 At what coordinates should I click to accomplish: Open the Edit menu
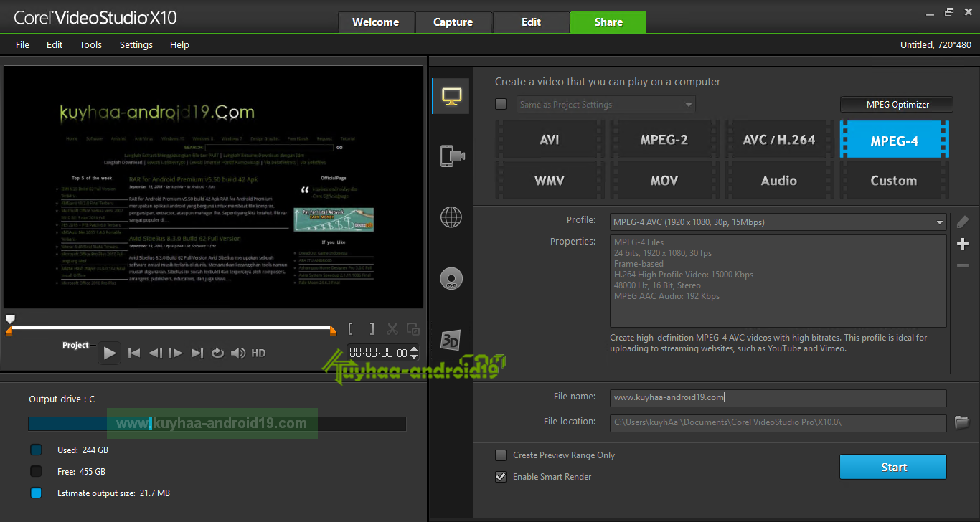[x=55, y=44]
